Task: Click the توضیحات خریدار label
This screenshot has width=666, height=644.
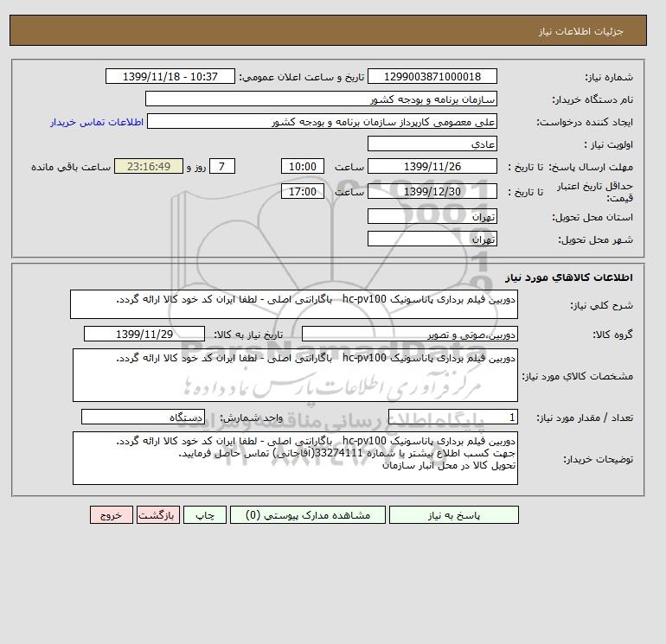Action: click(x=598, y=459)
